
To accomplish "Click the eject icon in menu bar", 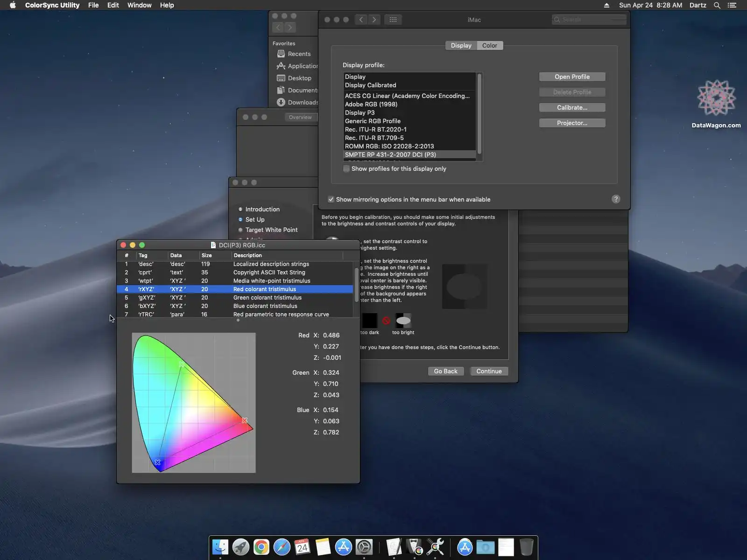I will coord(606,5).
